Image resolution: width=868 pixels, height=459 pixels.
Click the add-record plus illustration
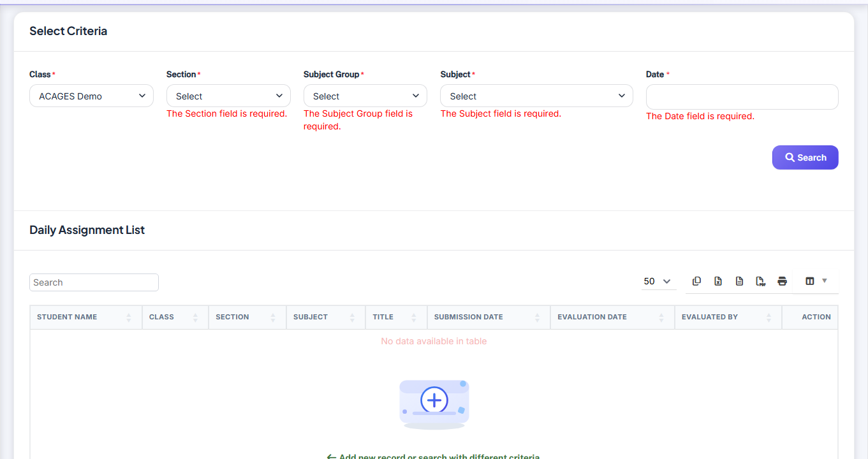(434, 404)
